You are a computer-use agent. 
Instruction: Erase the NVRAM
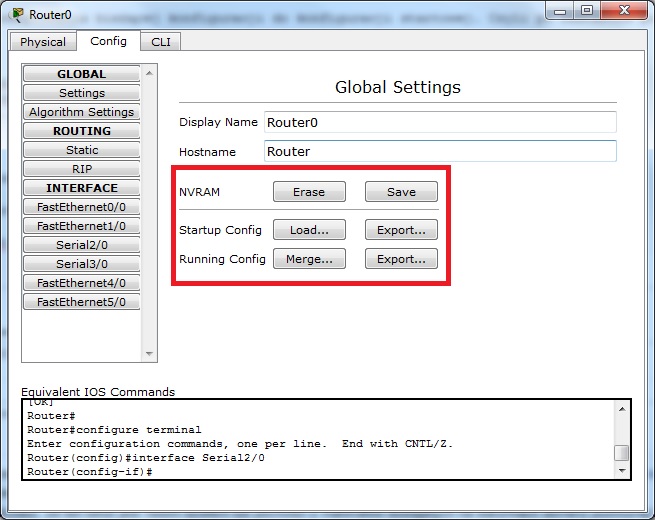[x=309, y=192]
